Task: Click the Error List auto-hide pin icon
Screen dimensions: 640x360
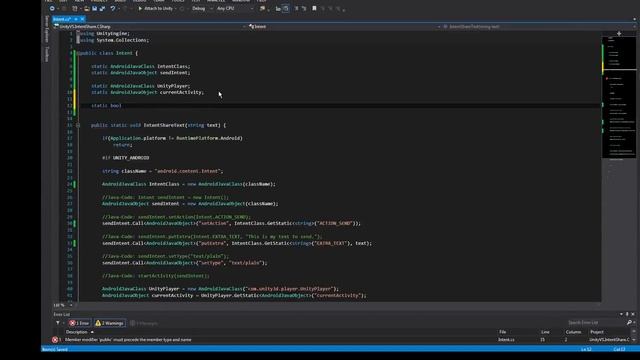Action: pos(627,314)
